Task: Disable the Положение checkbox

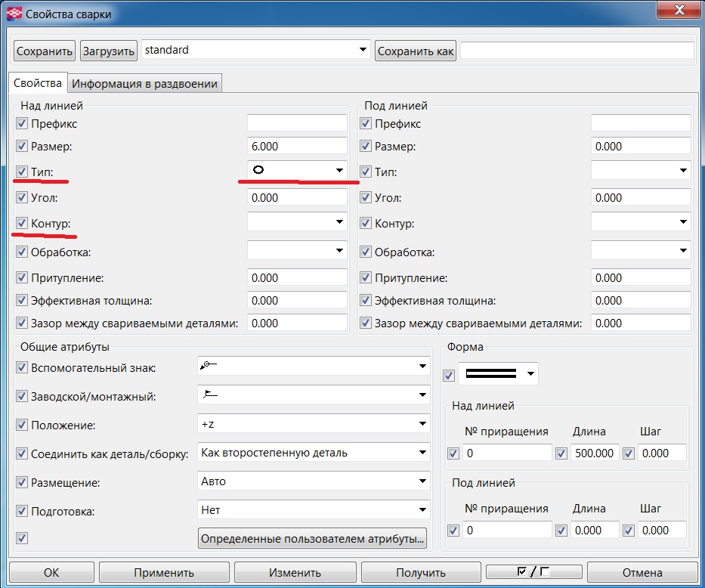Action: click(x=22, y=425)
